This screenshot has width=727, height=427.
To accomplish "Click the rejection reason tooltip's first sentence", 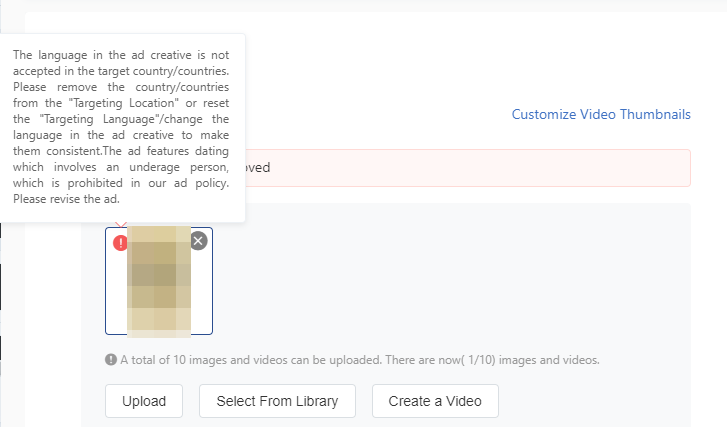I will pos(121,63).
